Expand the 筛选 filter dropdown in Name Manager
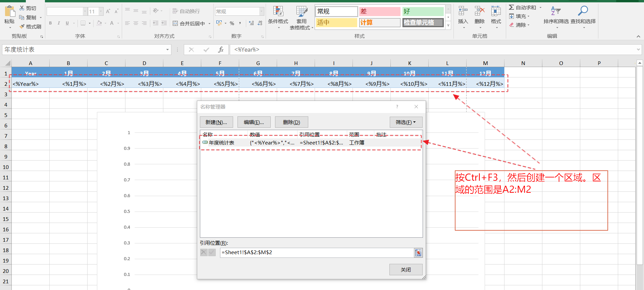Viewport: 644px width, 290px height. (406, 122)
